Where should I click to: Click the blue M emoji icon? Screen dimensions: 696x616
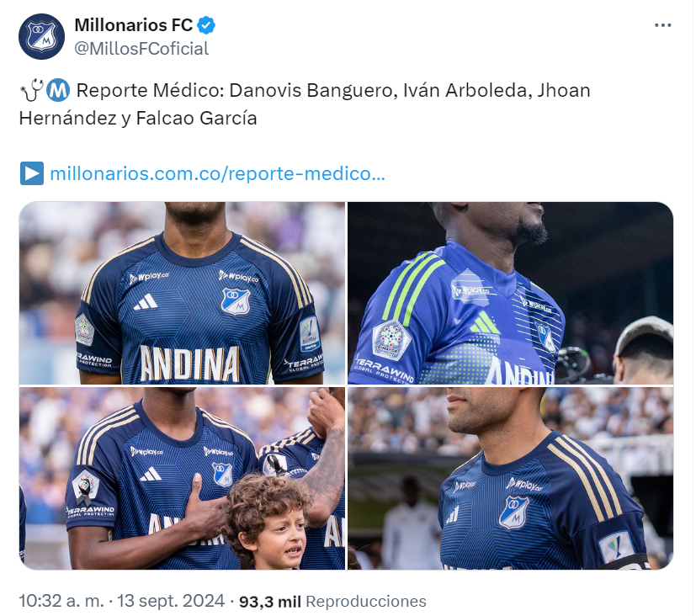click(58, 90)
